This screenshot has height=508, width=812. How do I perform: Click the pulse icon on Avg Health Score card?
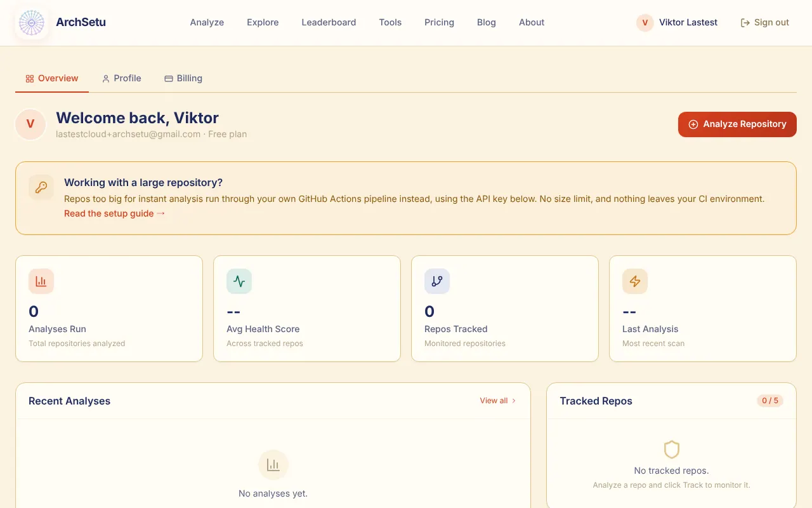(x=239, y=281)
